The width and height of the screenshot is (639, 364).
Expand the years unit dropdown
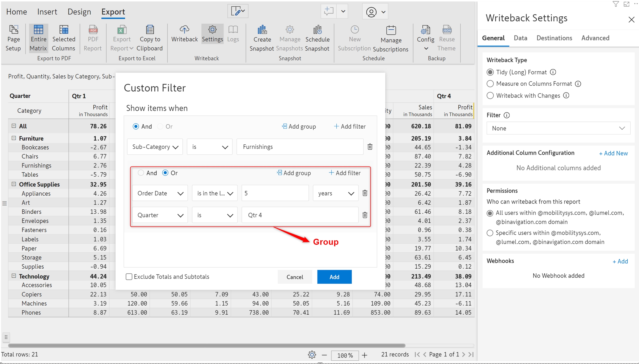336,193
